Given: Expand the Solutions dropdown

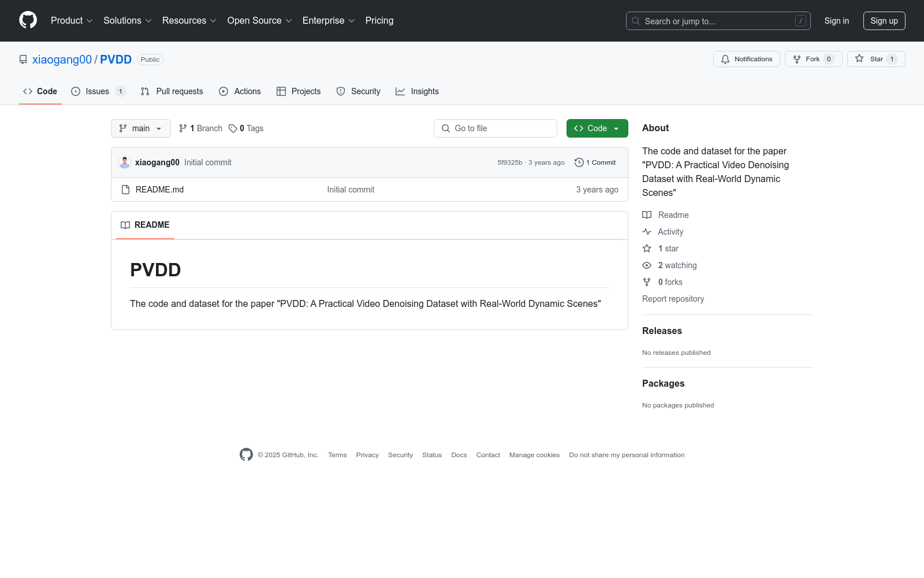Looking at the screenshot, I should coord(128,20).
